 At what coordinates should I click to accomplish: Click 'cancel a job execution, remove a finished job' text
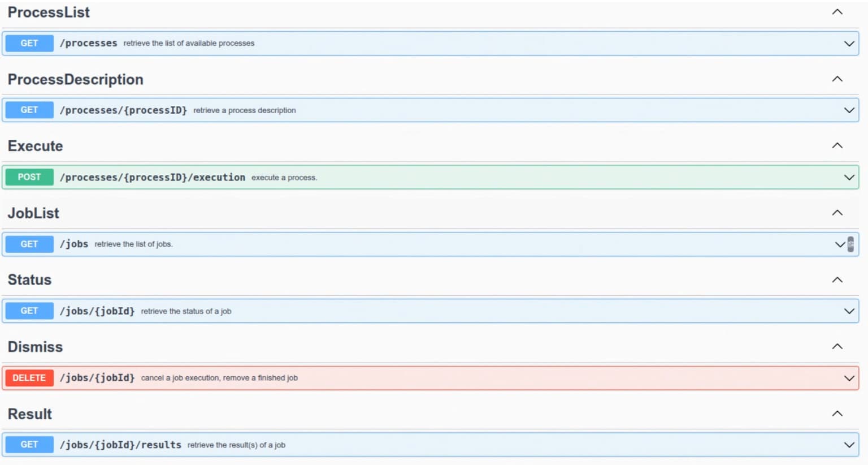click(x=219, y=378)
